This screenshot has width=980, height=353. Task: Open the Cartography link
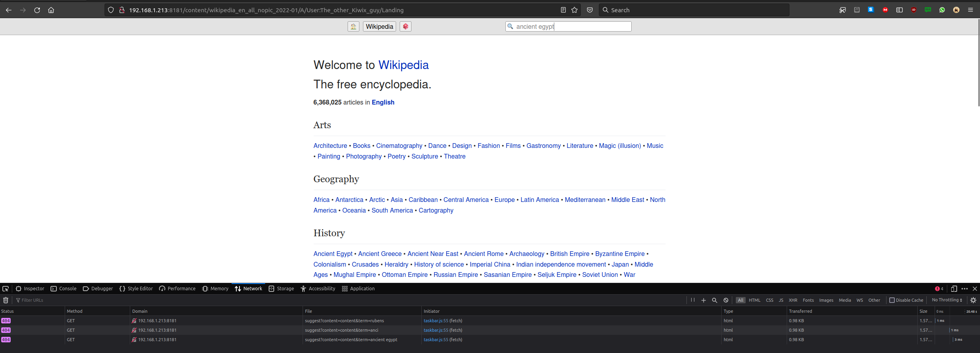pyautogui.click(x=436, y=210)
